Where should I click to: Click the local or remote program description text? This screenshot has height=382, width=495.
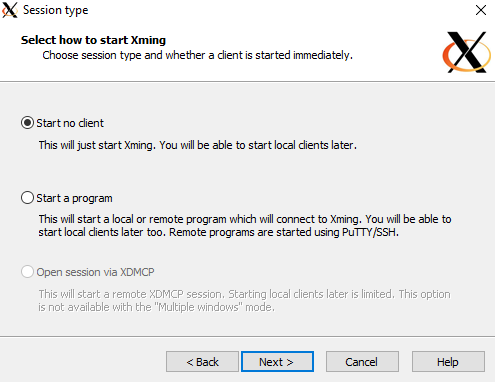click(245, 226)
